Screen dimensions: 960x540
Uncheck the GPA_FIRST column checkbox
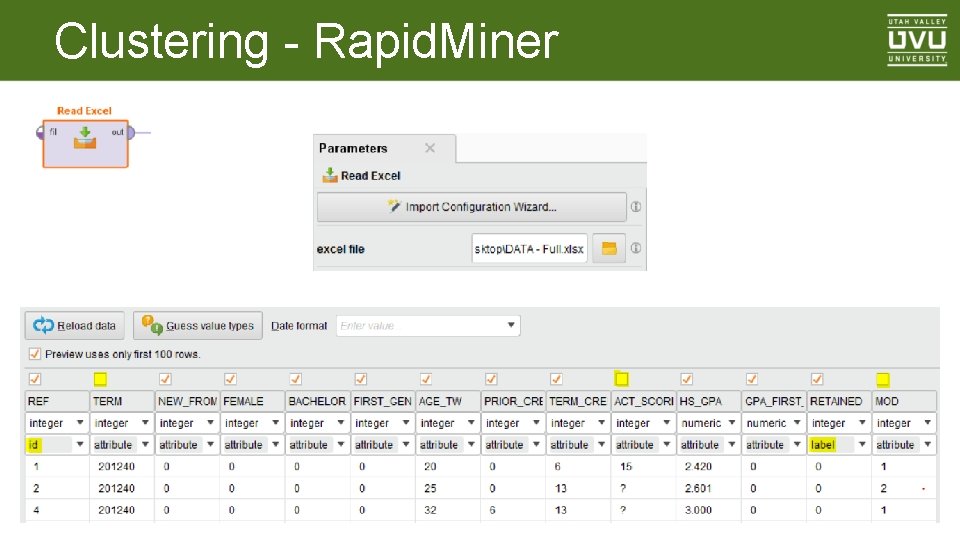click(752, 380)
